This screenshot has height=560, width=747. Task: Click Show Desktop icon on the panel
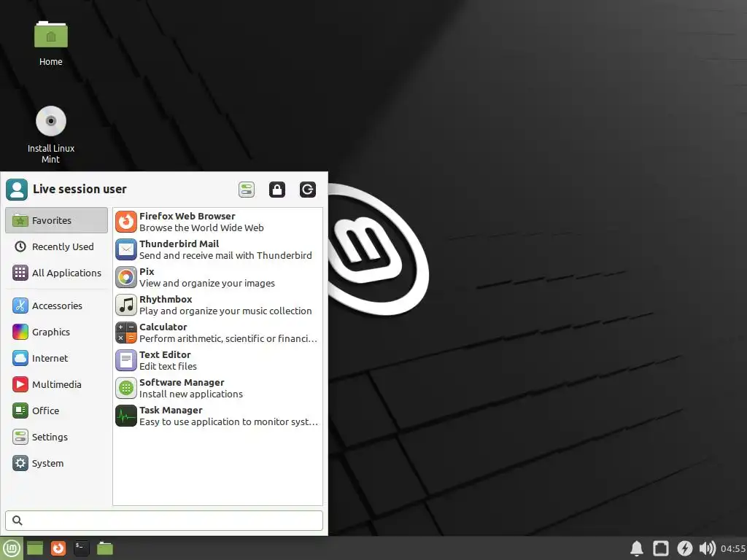[35, 548]
